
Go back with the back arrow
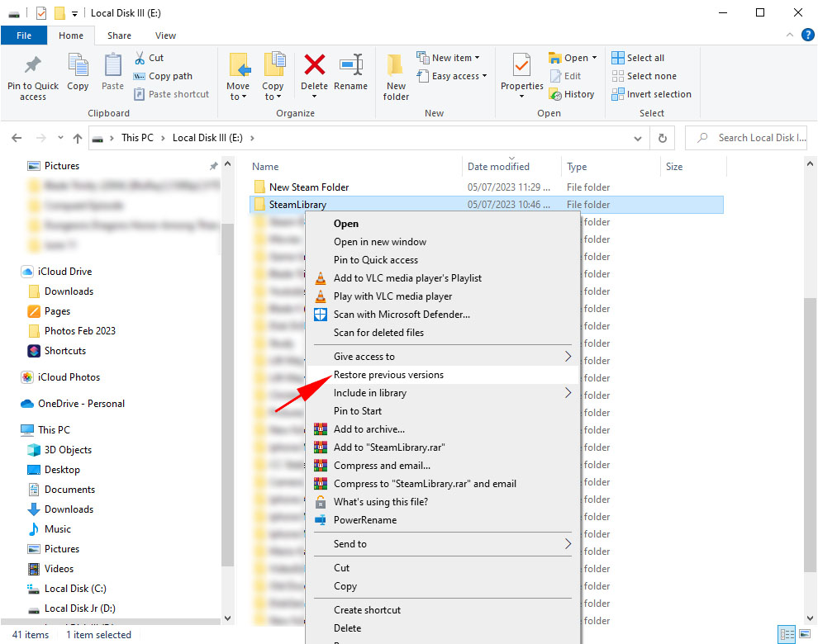[x=17, y=138]
